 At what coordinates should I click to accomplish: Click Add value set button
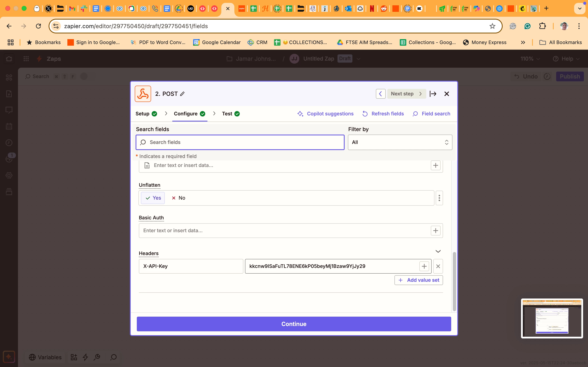pyautogui.click(x=418, y=280)
